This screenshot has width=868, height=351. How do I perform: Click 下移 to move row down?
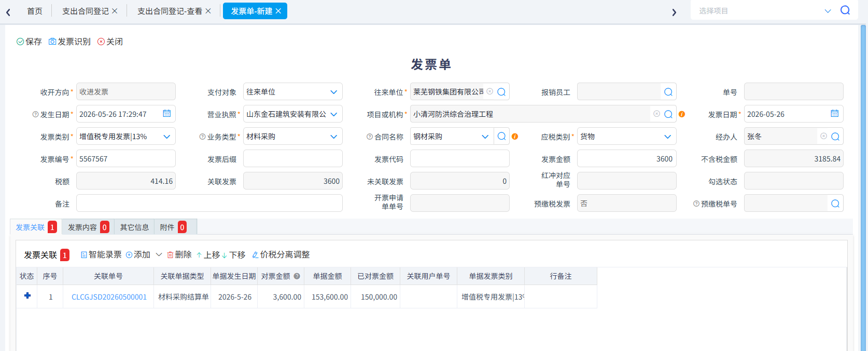click(233, 254)
